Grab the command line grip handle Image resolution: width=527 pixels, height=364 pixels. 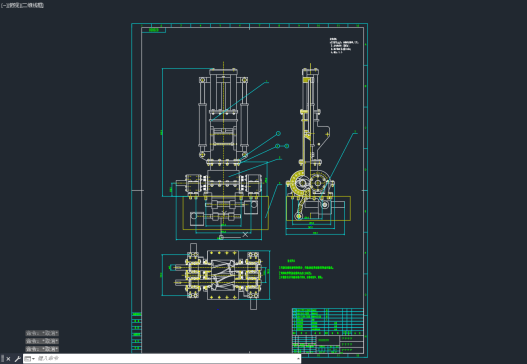(x=2, y=359)
